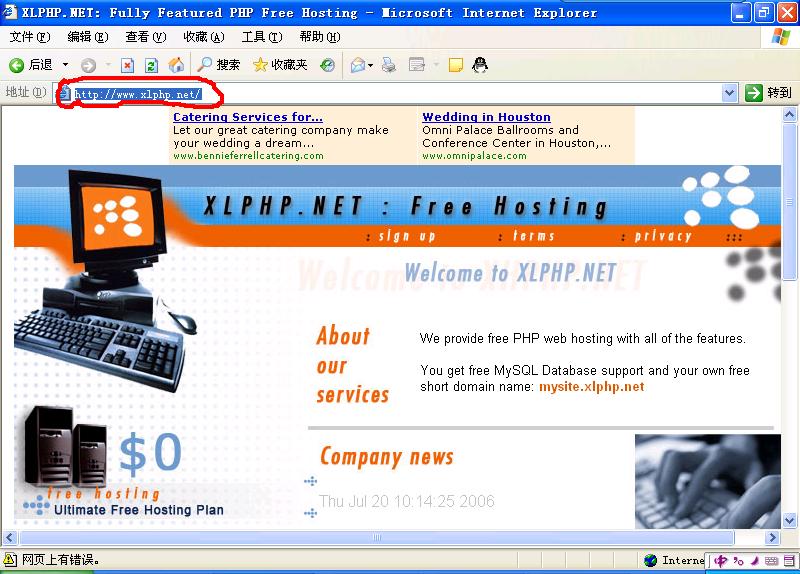Open the 帮助(H) menu

coord(320,37)
